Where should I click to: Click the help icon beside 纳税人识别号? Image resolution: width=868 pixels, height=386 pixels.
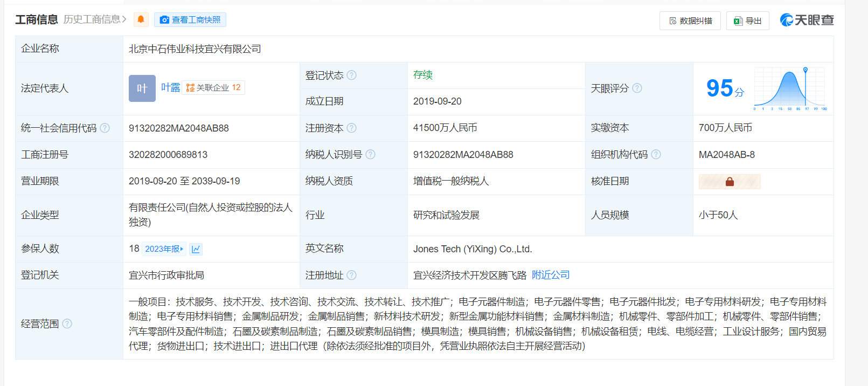370,154
